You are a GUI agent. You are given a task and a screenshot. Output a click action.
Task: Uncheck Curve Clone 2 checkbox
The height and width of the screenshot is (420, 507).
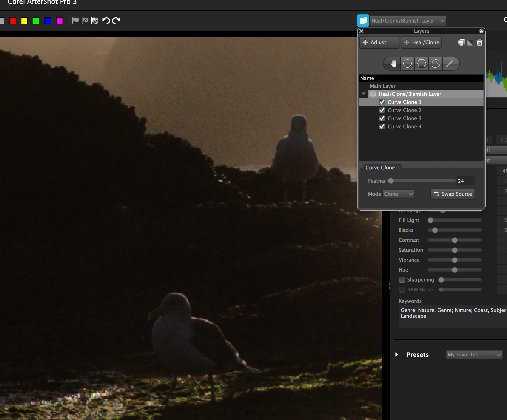[382, 110]
